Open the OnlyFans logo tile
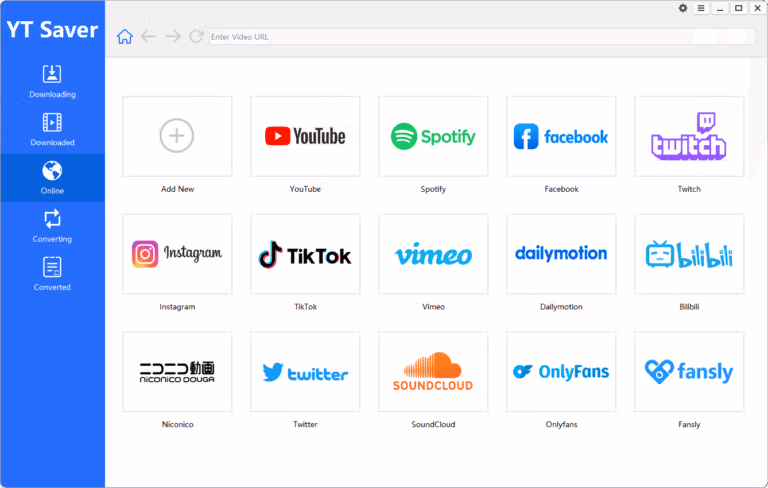768x488 pixels. [561, 371]
